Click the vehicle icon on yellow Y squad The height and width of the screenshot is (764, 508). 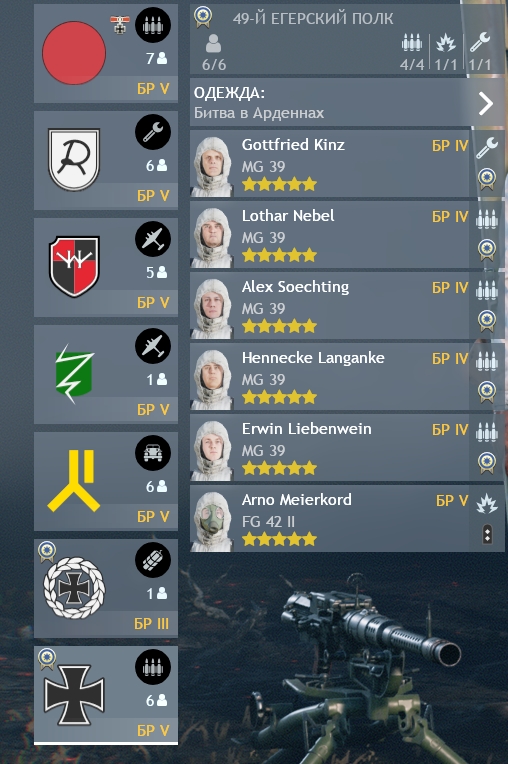pyautogui.click(x=152, y=453)
